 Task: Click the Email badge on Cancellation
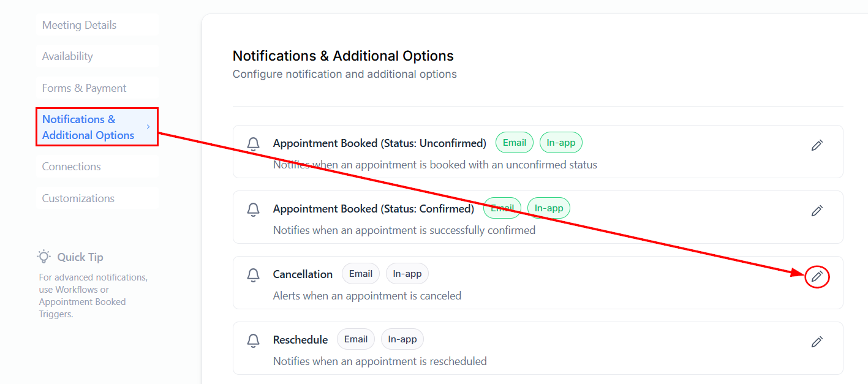click(x=361, y=274)
